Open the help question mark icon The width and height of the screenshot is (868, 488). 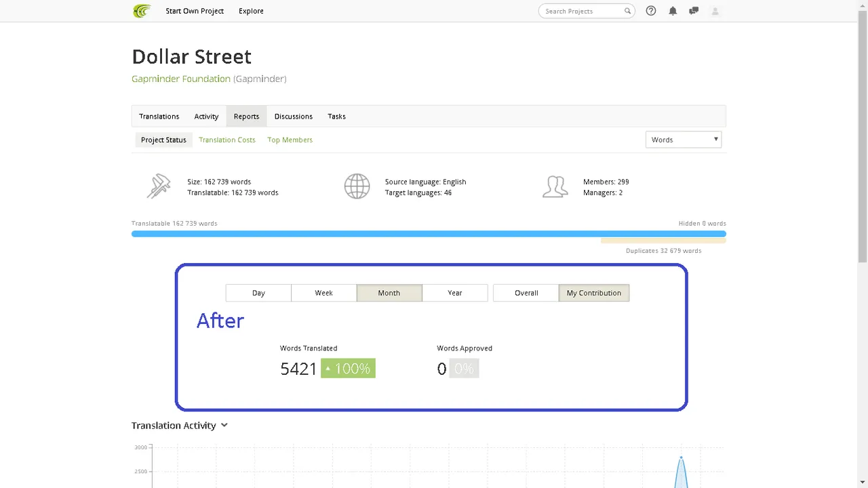click(x=651, y=11)
